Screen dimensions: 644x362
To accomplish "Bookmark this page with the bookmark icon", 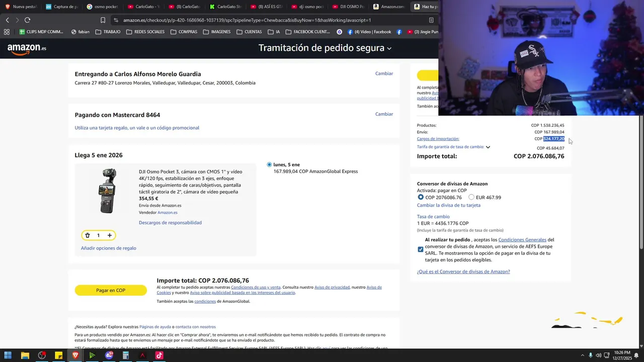I will 103,20.
